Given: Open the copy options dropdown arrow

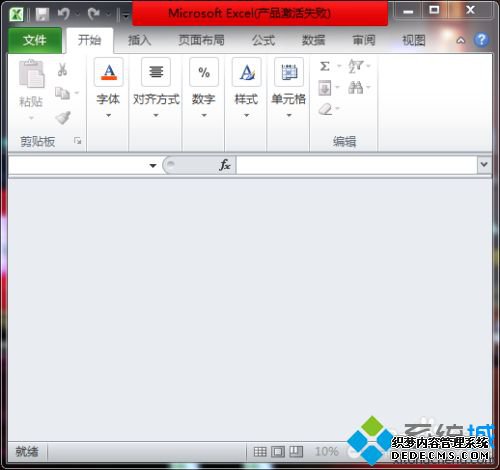Looking at the screenshot, I should click(x=77, y=93).
